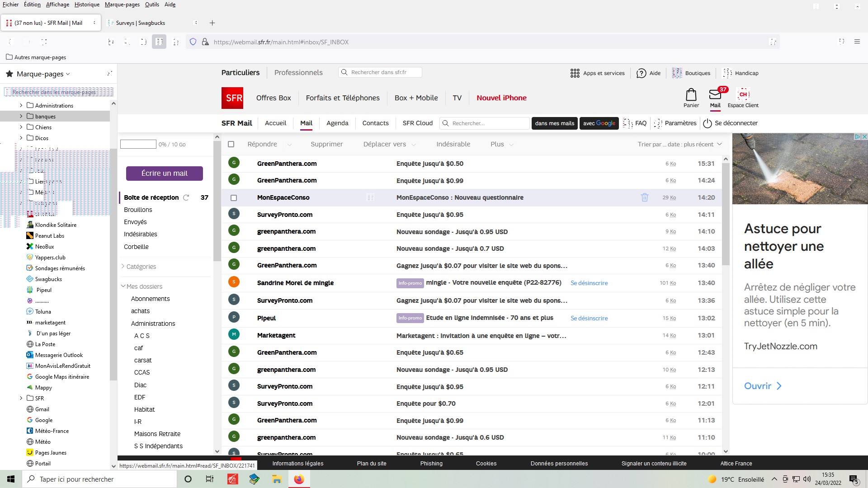
Task: Click the storage usage bar 0% / 10 Go
Action: tap(138, 144)
